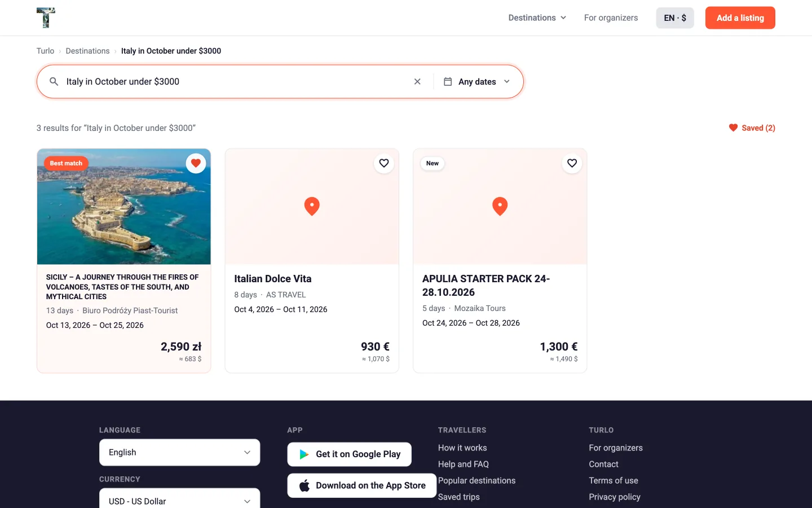Viewport: 812px width, 508px height.
Task: Unsave the Sicily trip with the heart toggle
Action: click(x=196, y=163)
